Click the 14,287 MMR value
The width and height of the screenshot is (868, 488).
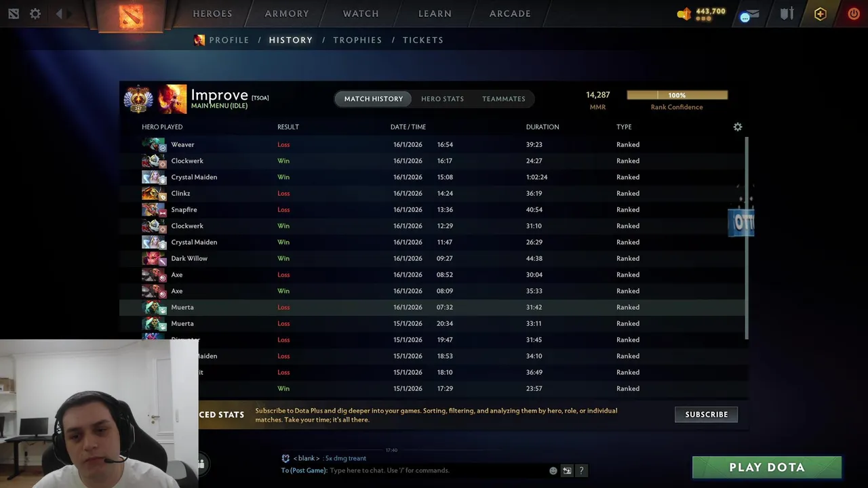(x=598, y=95)
